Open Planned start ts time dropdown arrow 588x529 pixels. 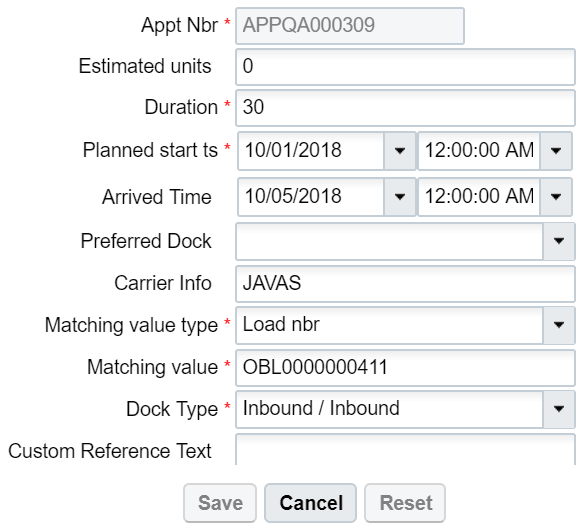556,151
